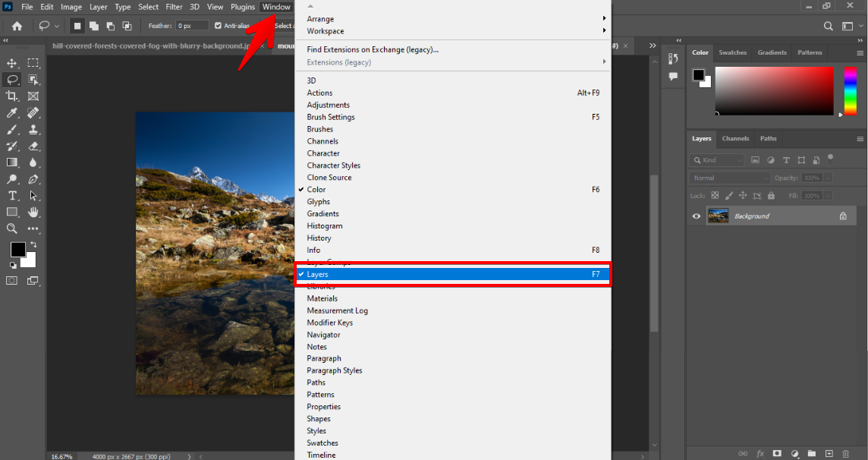Image resolution: width=868 pixels, height=460 pixels.
Task: Select the Crop tool
Action: [x=11, y=96]
